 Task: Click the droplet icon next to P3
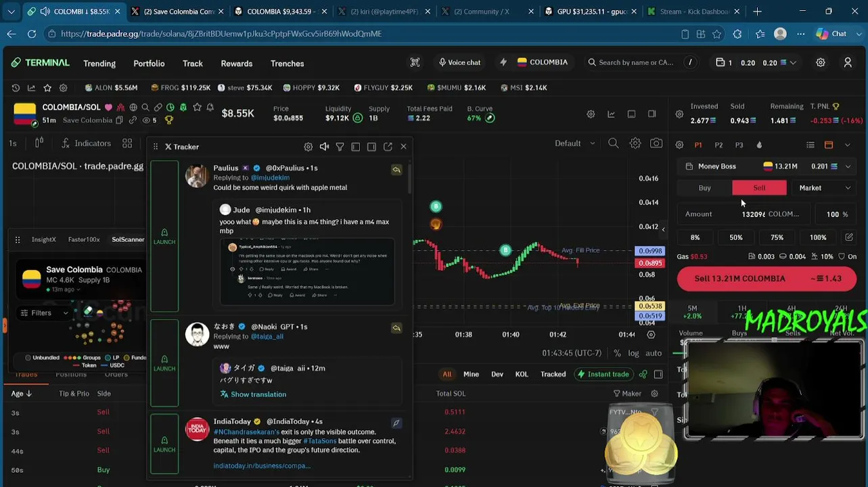coord(759,145)
